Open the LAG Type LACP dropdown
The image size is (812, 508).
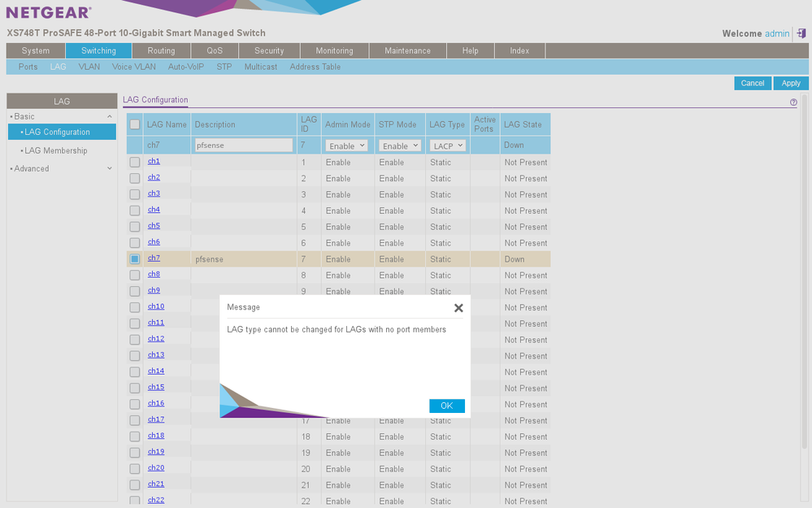(447, 146)
